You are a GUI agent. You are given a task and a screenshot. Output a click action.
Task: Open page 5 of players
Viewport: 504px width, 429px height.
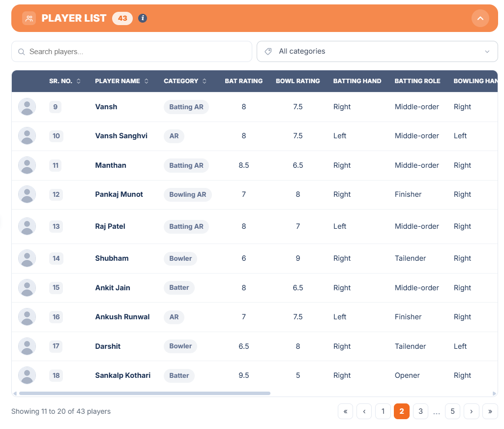pos(452,411)
